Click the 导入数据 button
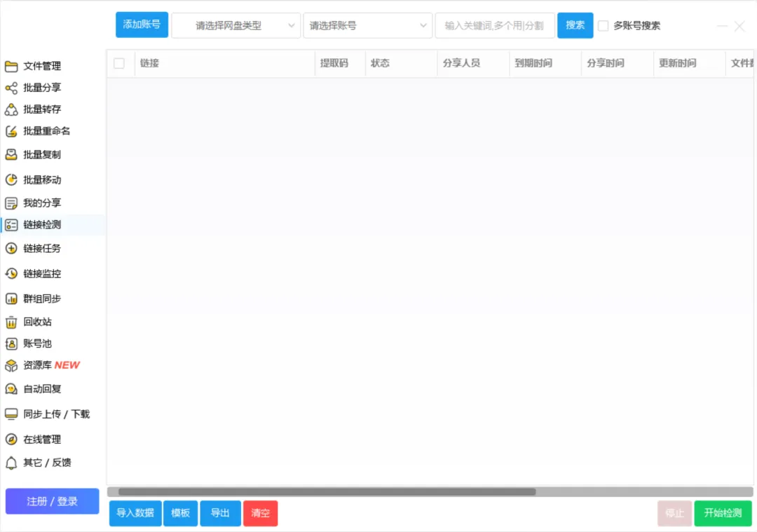The width and height of the screenshot is (757, 532). [x=135, y=513]
